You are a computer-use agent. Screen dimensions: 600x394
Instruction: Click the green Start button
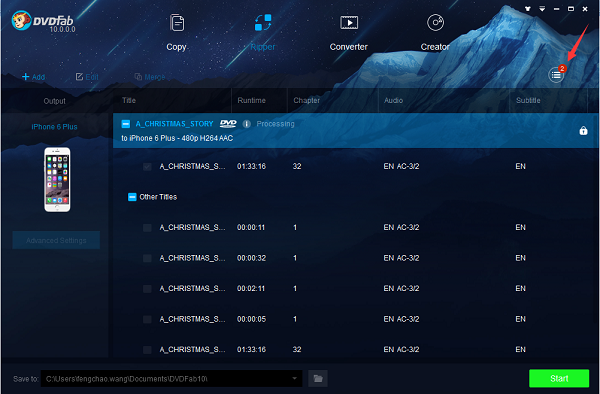pyautogui.click(x=559, y=378)
